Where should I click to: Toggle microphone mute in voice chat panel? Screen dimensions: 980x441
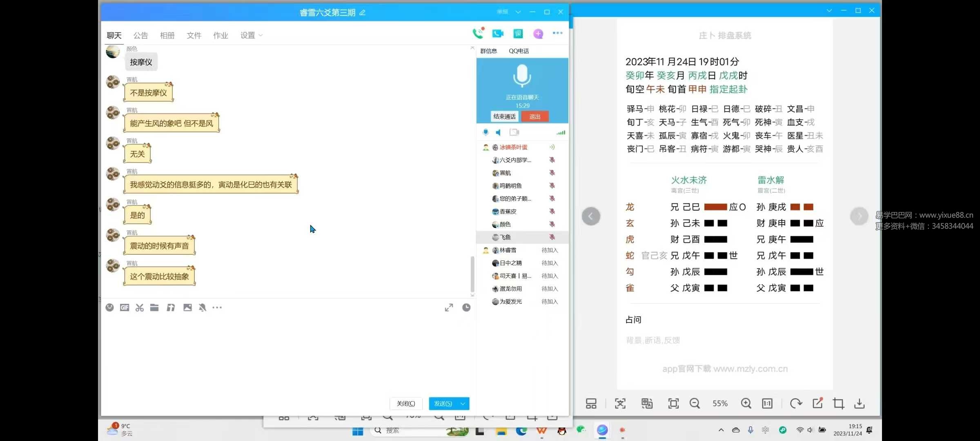486,132
